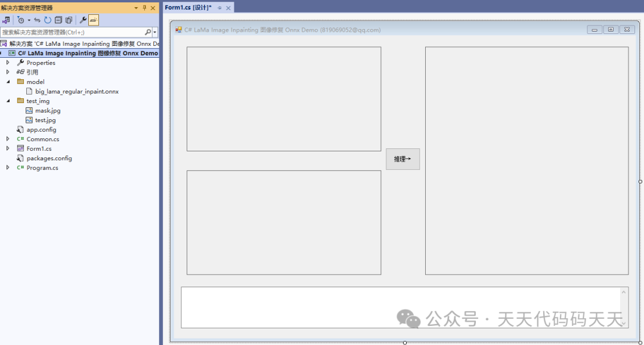This screenshot has width=644, height=345.
Task: Click the Sync with Active Document icon
Action: point(36,20)
